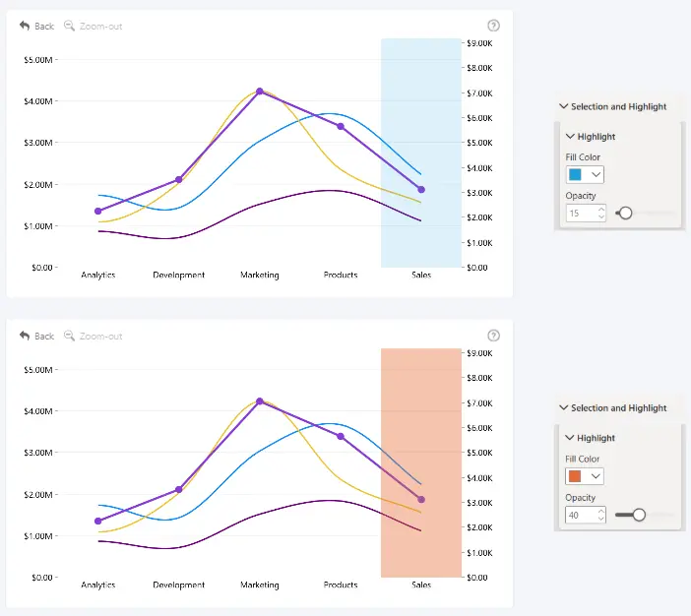Click the Analytics axis label in bottom chart
The height and width of the screenshot is (616, 691).
(98, 585)
